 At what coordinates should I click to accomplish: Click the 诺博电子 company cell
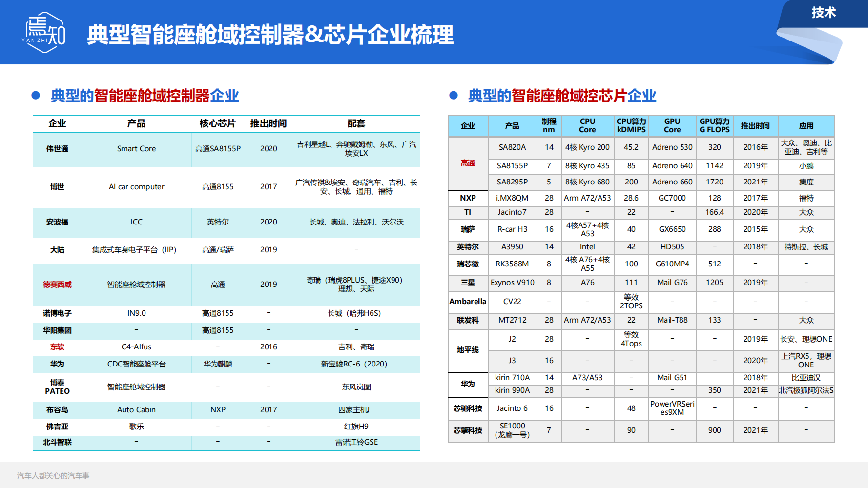coord(57,313)
